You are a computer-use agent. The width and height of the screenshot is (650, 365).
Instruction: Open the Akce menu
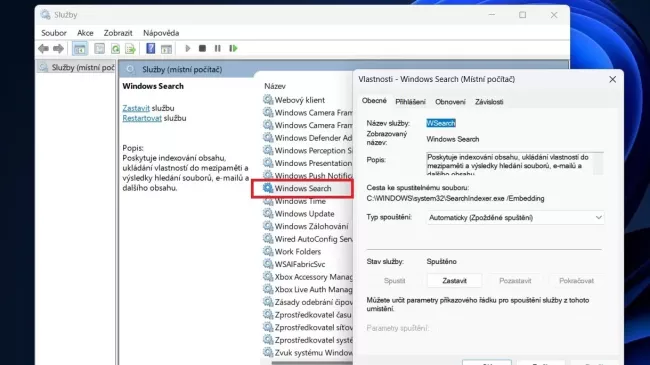[85, 33]
